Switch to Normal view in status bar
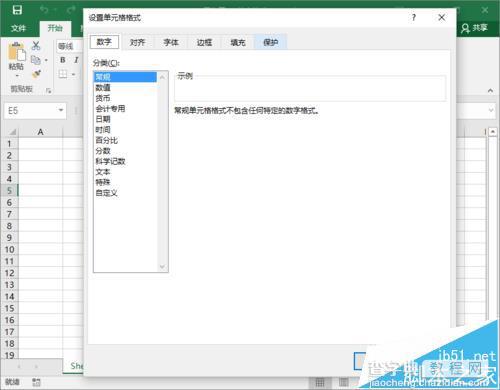The width and height of the screenshot is (500, 390). coord(320,382)
